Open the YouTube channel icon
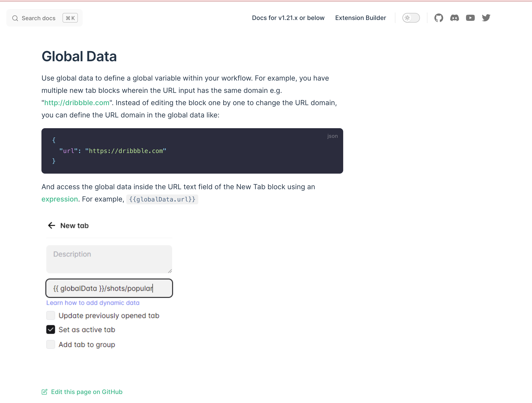 (x=470, y=18)
